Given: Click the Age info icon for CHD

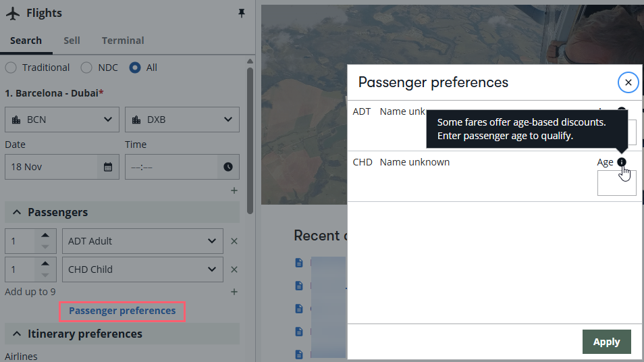Looking at the screenshot, I should pyautogui.click(x=622, y=162).
